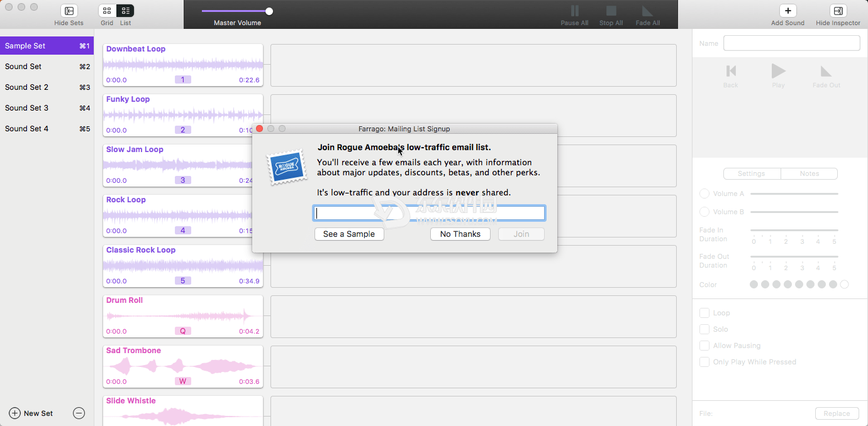Click the Hide Sets toolbar icon
Image resolution: width=868 pixels, height=426 pixels.
point(69,11)
